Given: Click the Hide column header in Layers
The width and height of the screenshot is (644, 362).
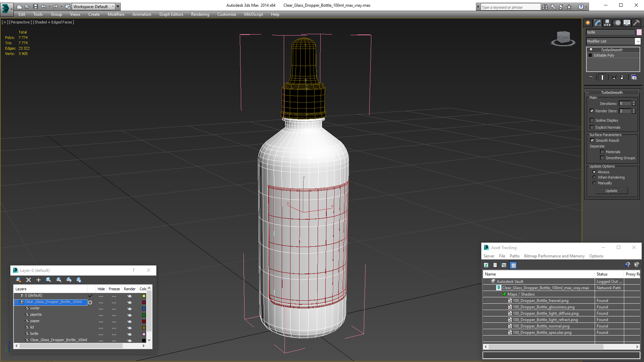Looking at the screenshot, I should coord(101,289).
